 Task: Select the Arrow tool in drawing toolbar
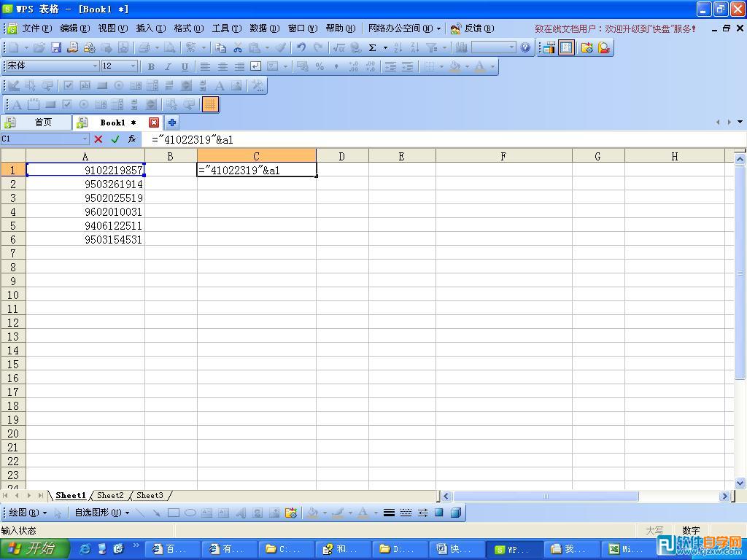coord(157,513)
